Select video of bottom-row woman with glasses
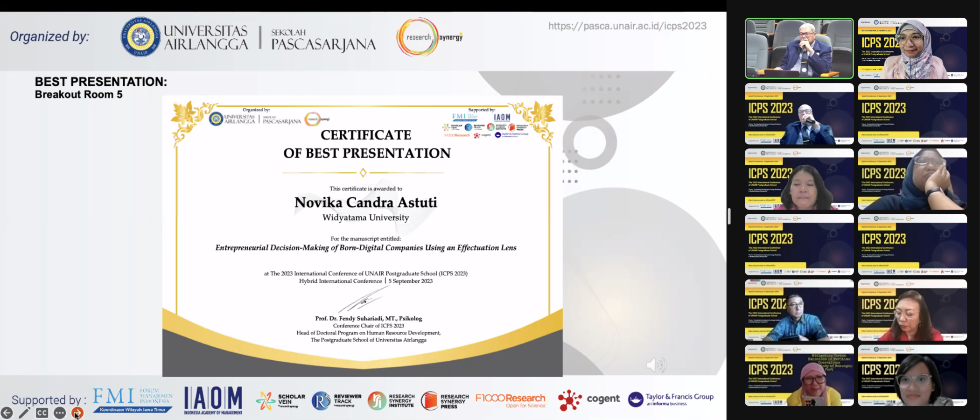The height and width of the screenshot is (420, 980). point(912,375)
